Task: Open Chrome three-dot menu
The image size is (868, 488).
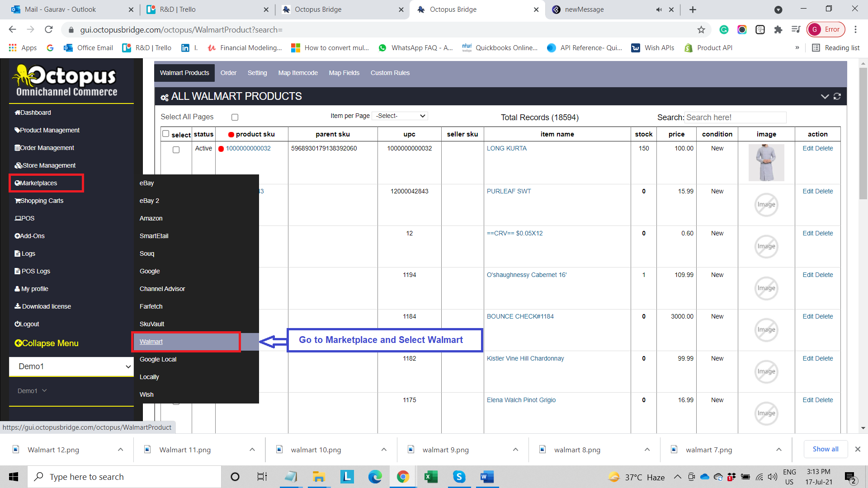Action: click(x=855, y=29)
